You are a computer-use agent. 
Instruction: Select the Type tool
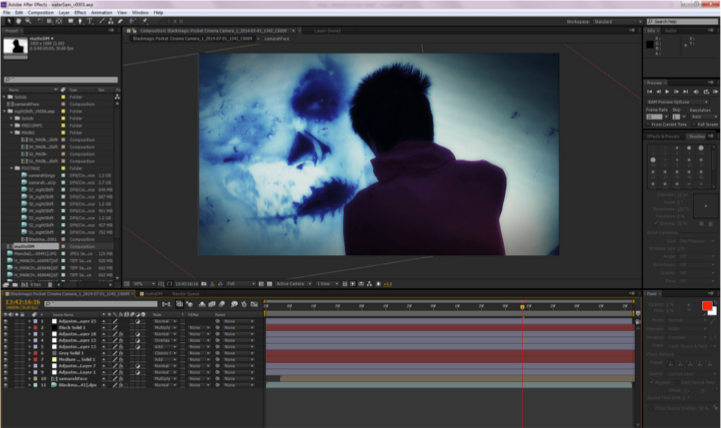tap(90, 21)
